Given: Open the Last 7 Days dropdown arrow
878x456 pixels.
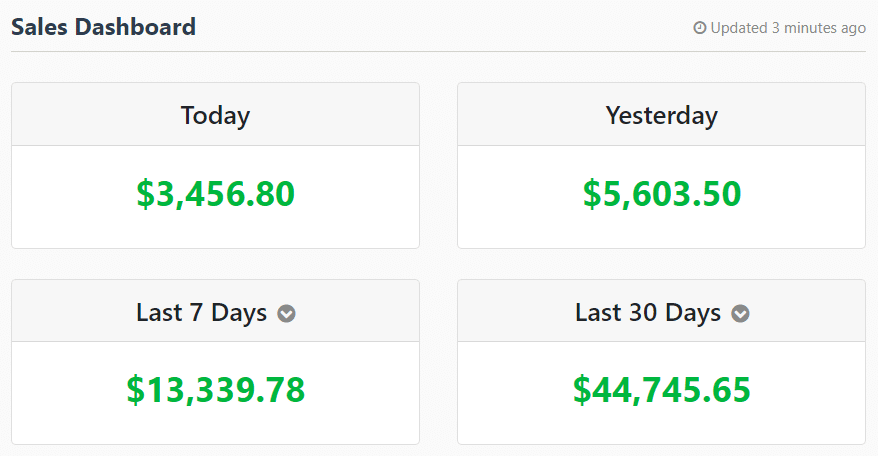Looking at the screenshot, I should tap(287, 313).
